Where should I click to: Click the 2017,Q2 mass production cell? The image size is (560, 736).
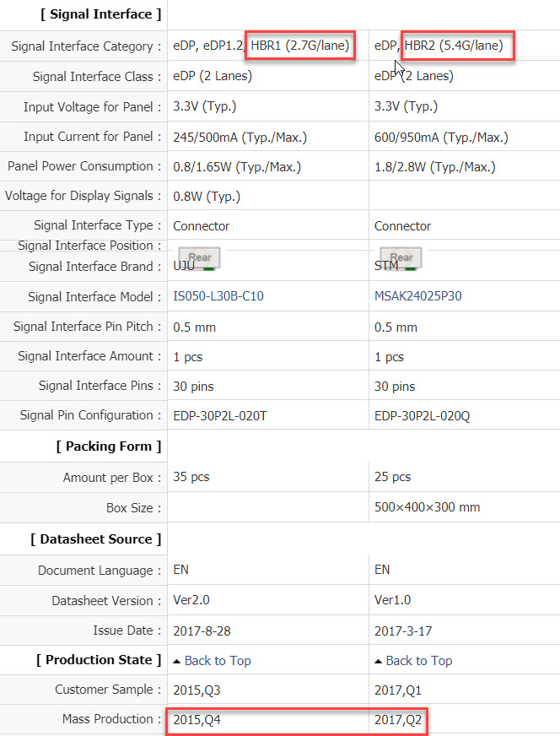pos(398,720)
